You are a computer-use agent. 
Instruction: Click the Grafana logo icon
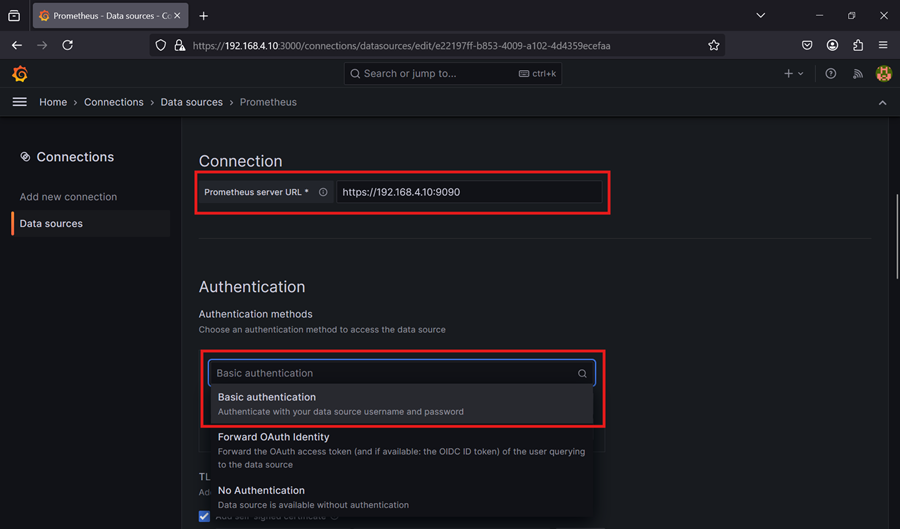tap(20, 73)
